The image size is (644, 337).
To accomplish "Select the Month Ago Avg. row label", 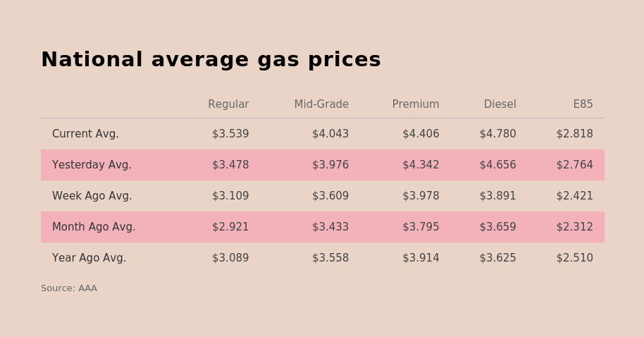I will point(94,227).
